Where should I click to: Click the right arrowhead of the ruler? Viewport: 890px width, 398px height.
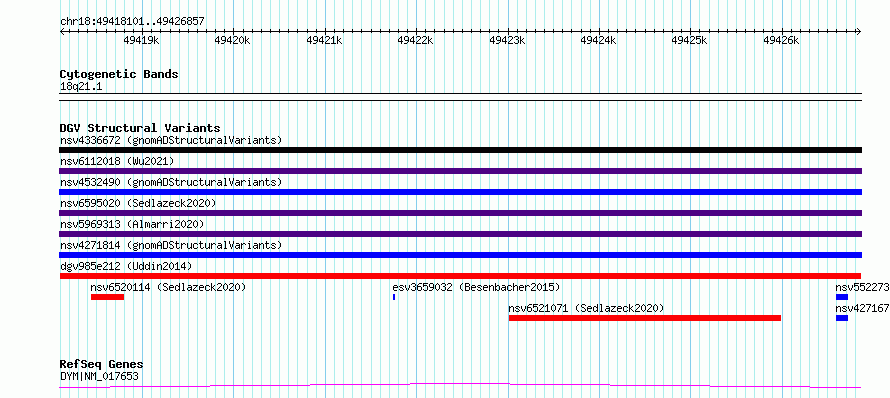[x=859, y=31]
